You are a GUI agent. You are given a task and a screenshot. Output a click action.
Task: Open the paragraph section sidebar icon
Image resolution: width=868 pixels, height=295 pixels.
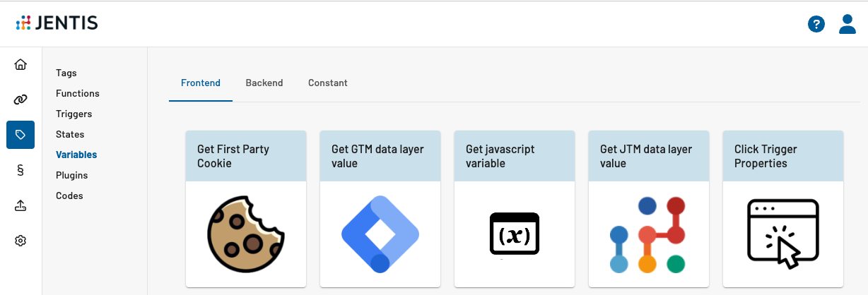[x=20, y=170]
